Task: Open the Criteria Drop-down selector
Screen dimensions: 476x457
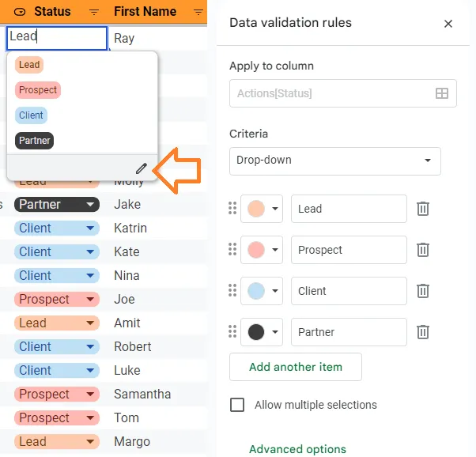Action: click(334, 161)
